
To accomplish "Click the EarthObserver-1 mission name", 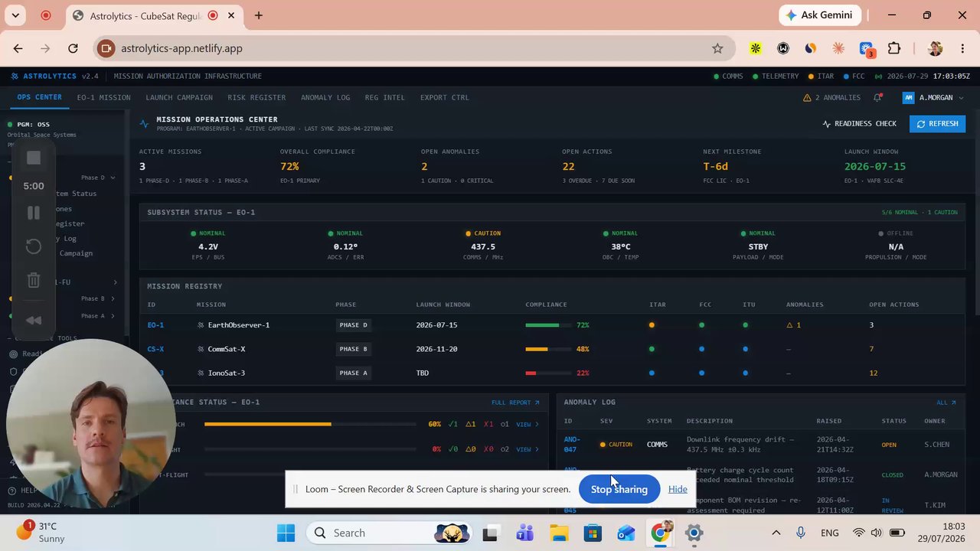I will tap(238, 325).
